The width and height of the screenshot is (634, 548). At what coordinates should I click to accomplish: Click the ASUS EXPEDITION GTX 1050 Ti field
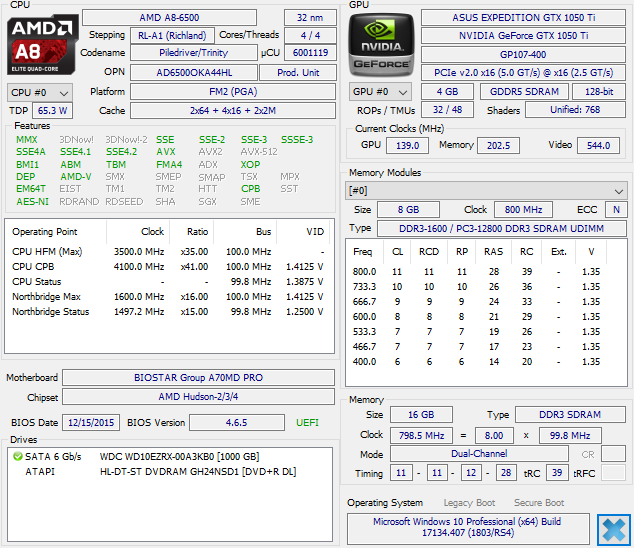click(524, 18)
